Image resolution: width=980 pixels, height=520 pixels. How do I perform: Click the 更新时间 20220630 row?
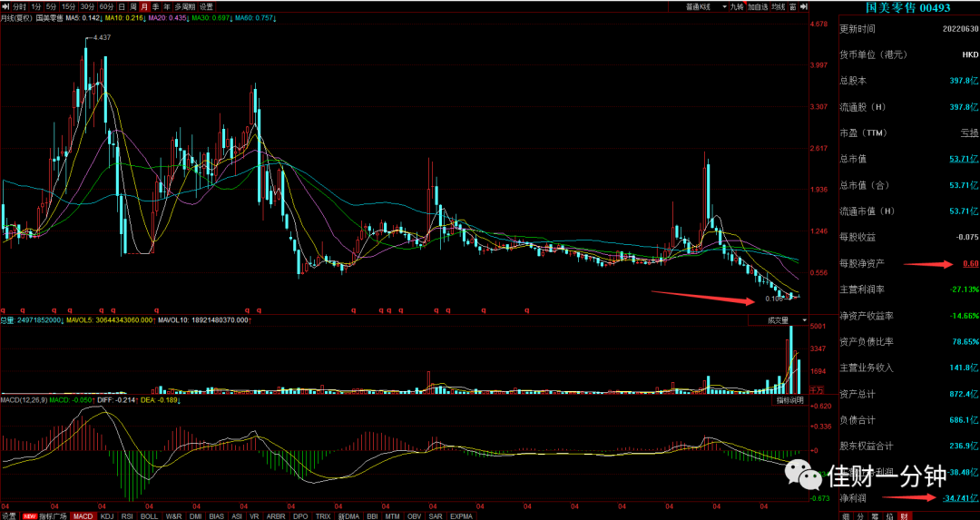pyautogui.click(x=909, y=29)
